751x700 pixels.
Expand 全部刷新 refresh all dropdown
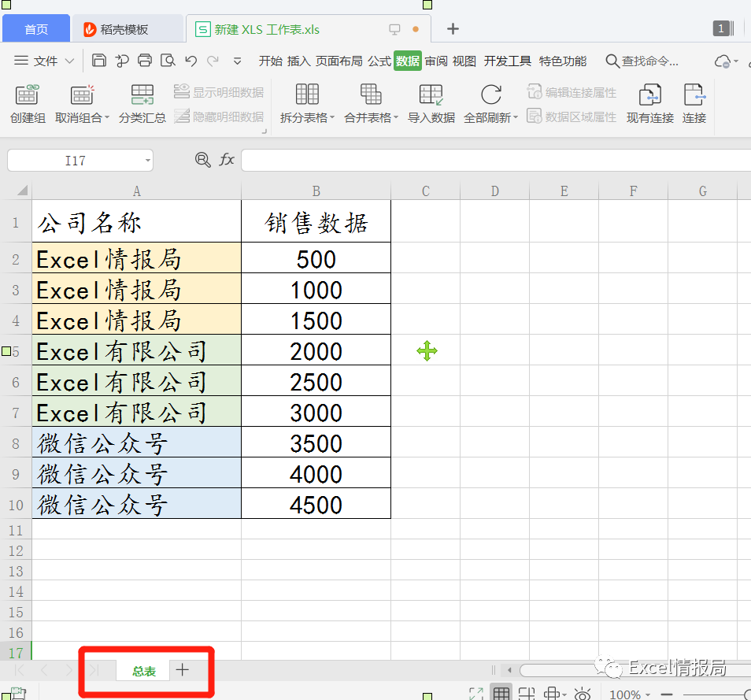pos(516,117)
